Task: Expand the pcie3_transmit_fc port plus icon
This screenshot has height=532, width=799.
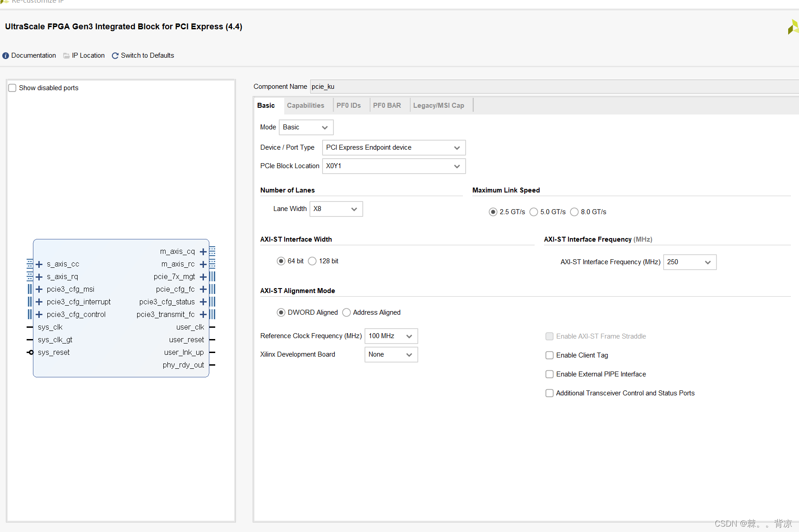Action: click(203, 315)
